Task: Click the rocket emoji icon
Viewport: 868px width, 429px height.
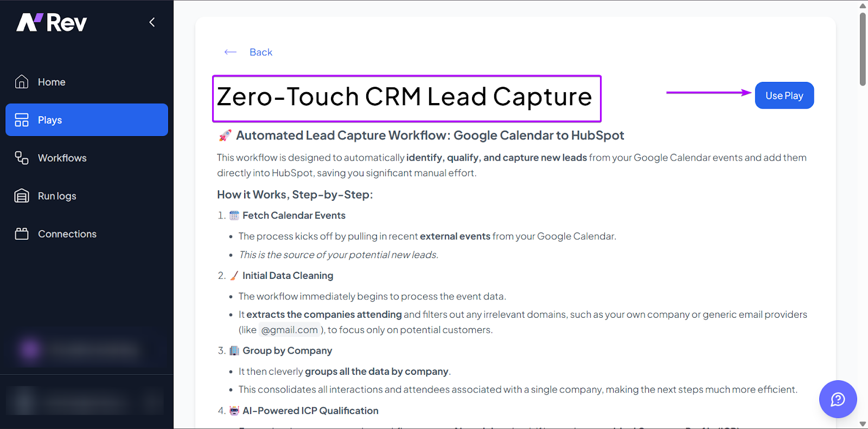Action: click(225, 136)
